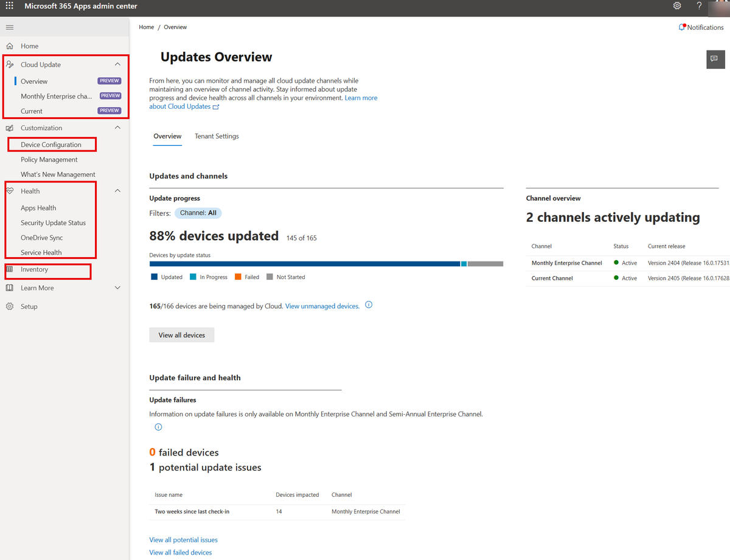Collapse the Customization section chevron
Image resolution: width=730 pixels, height=560 pixels.
click(117, 128)
